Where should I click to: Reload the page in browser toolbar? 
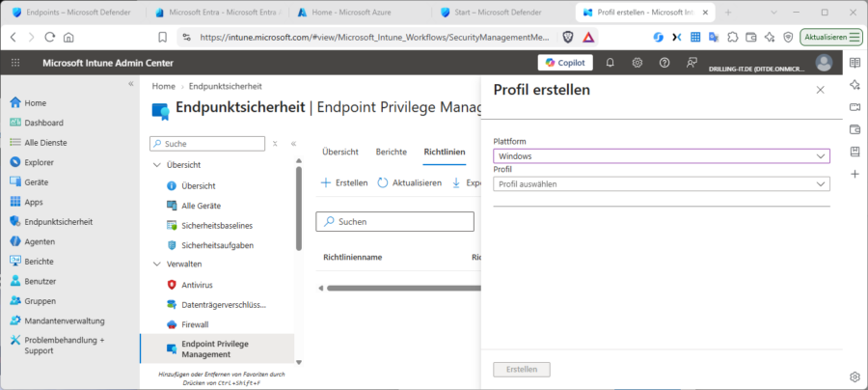(50, 37)
